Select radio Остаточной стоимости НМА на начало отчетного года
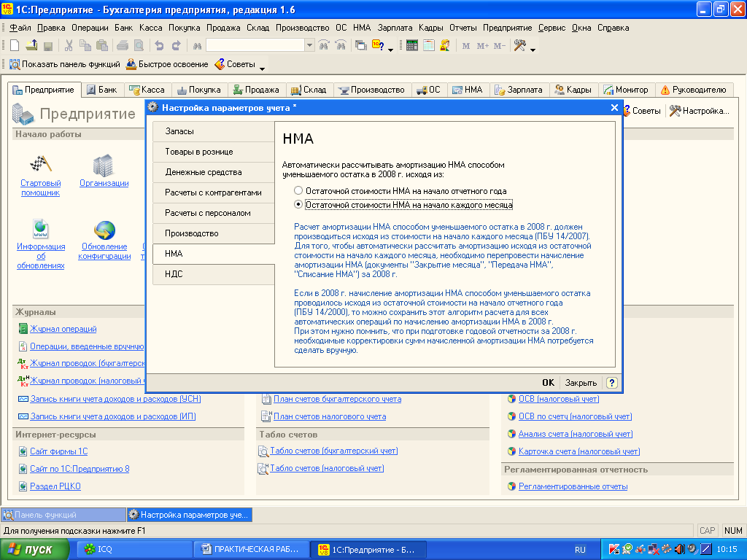The width and height of the screenshot is (747, 560). pyautogui.click(x=298, y=190)
